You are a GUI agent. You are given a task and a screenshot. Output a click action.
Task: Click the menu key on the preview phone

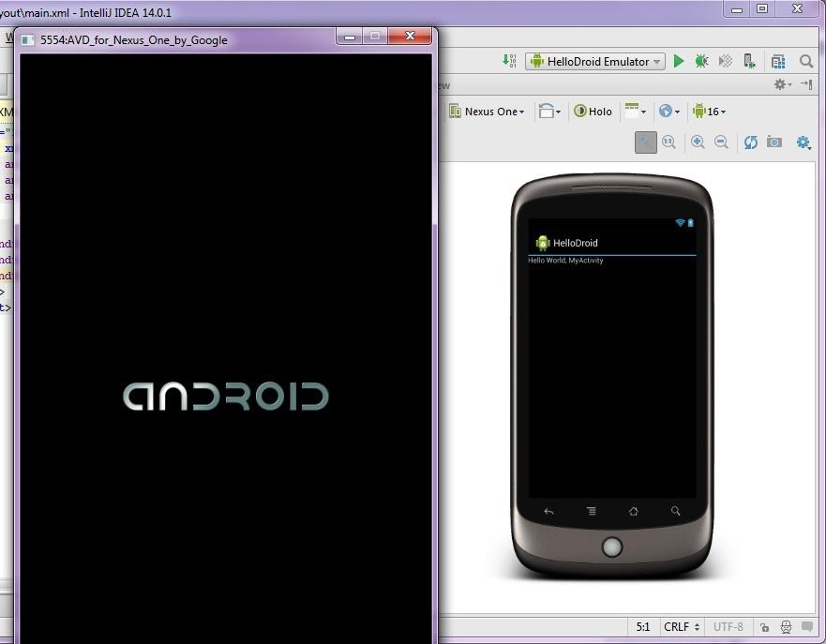[592, 511]
